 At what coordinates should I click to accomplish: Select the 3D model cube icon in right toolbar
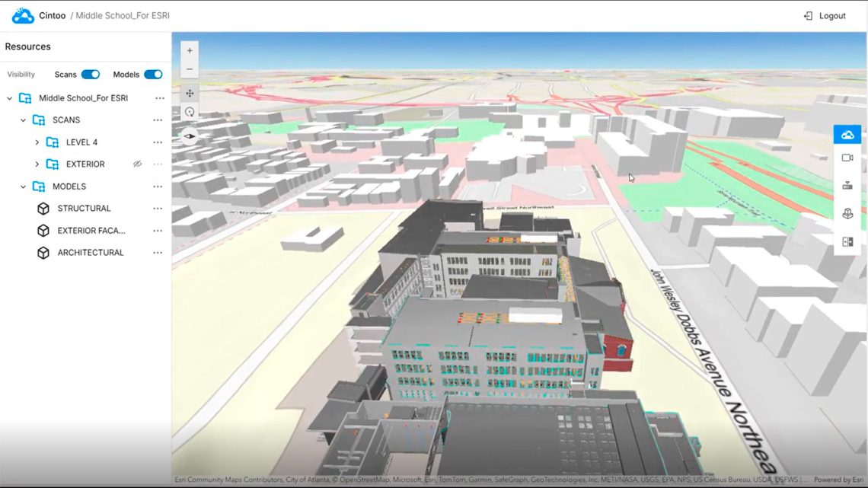pos(847,213)
